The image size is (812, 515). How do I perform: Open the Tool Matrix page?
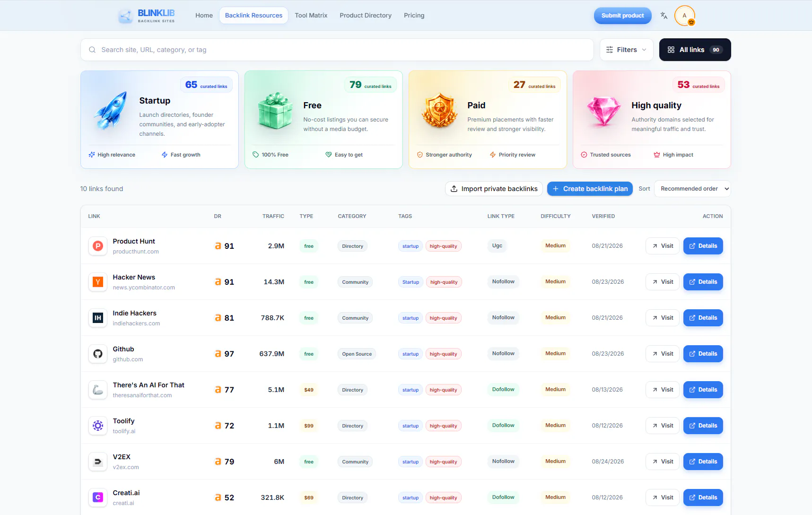pos(311,16)
